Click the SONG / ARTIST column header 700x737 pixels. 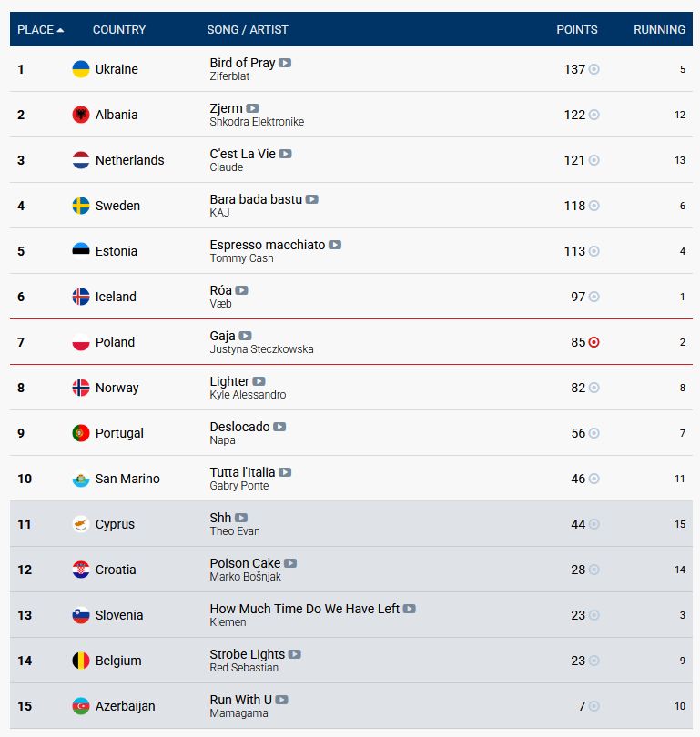pyautogui.click(x=248, y=30)
